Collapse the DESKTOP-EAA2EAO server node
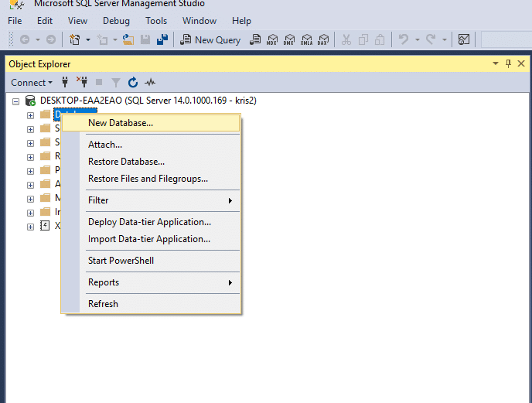Viewport: 532px width, 403px height. tap(15, 101)
